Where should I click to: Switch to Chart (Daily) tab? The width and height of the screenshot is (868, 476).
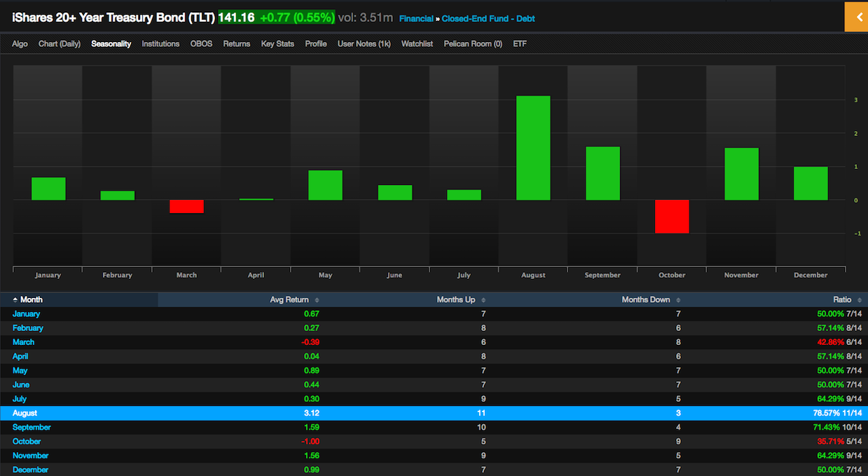(x=60, y=43)
